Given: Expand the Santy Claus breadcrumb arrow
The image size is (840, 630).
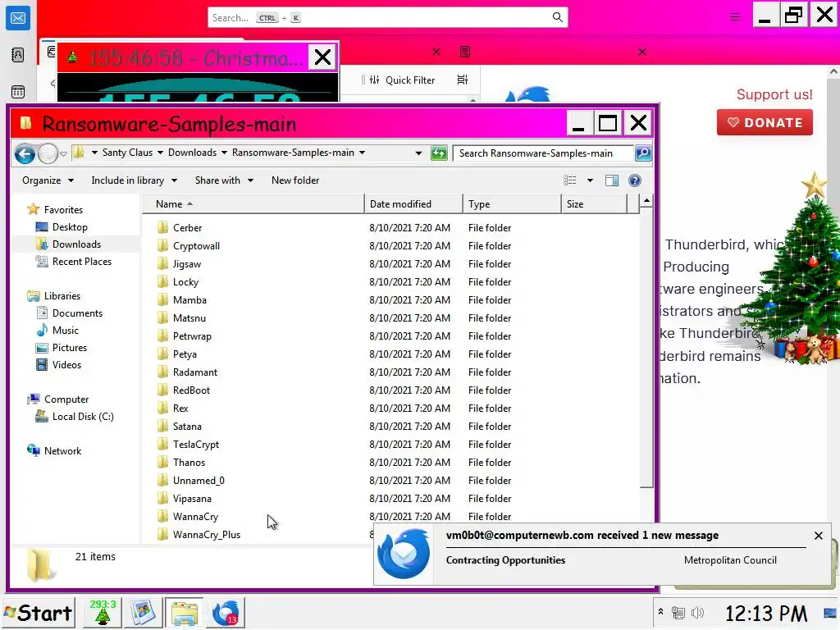Looking at the screenshot, I should click(x=160, y=153).
